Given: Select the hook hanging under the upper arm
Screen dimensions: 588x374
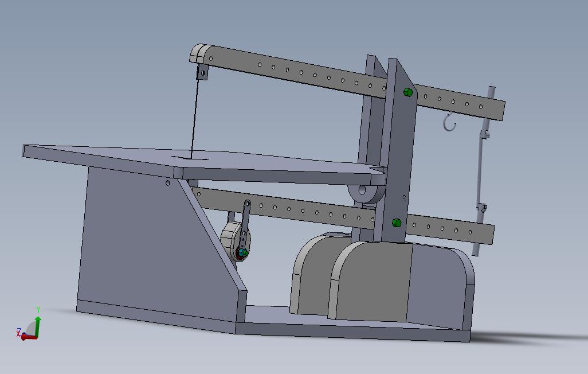Looking at the screenshot, I should pyautogui.click(x=450, y=123).
